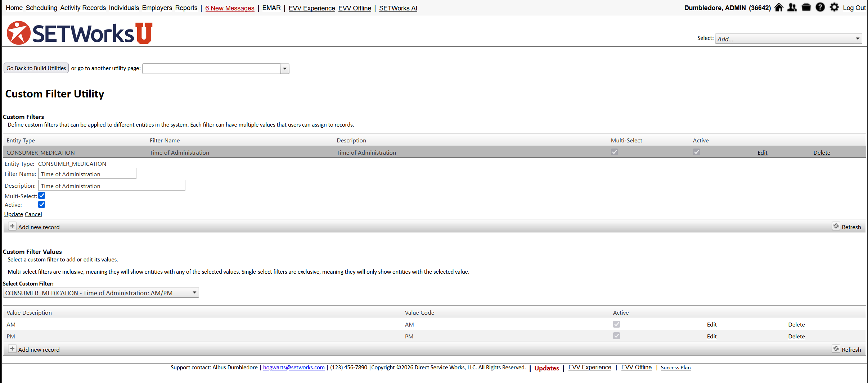Toggle the Active checkbox in edit form
The image size is (868, 383).
[42, 205]
